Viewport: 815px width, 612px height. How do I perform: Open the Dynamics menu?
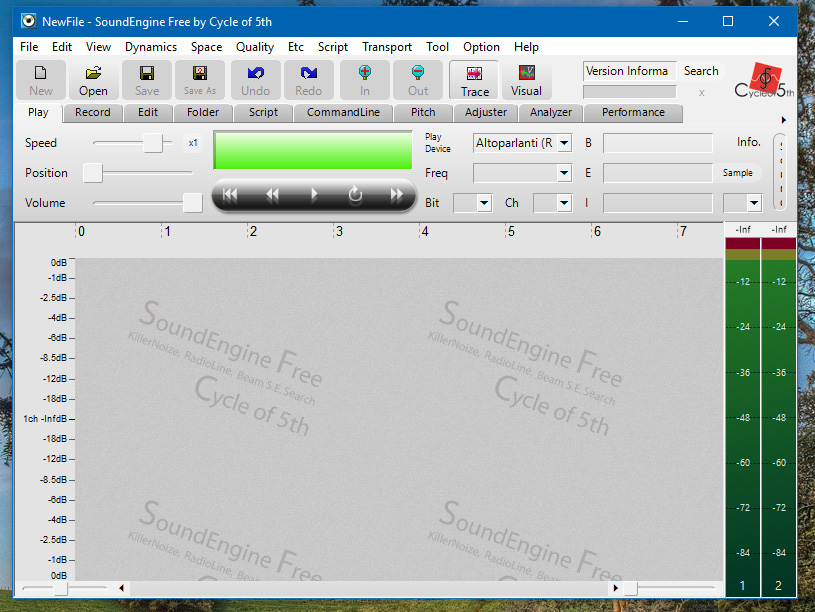150,47
